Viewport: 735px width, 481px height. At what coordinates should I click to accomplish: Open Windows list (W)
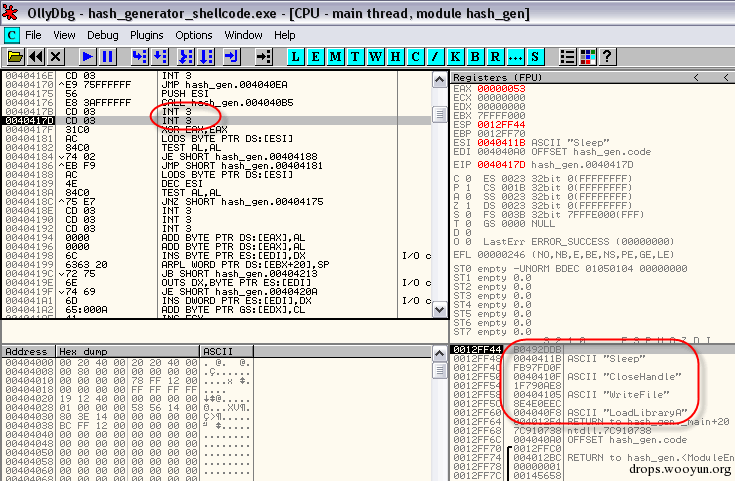[375, 57]
